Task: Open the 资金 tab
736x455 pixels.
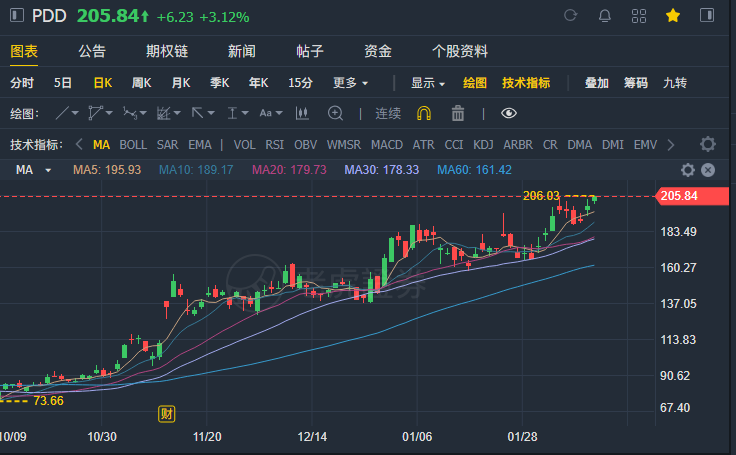Action: point(378,51)
